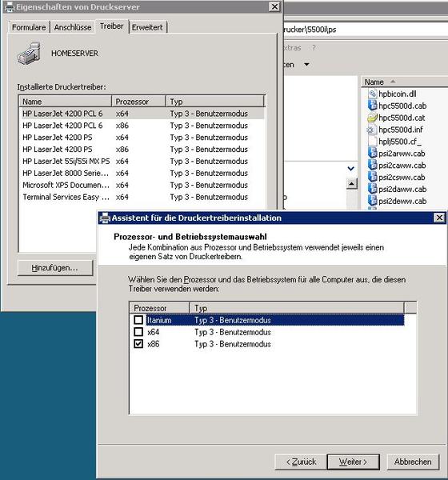
Task: Click the Weiter button
Action: click(353, 462)
